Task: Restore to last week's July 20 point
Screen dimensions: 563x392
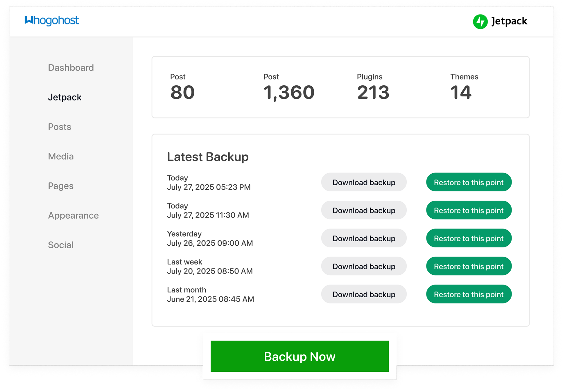Action: [469, 266]
